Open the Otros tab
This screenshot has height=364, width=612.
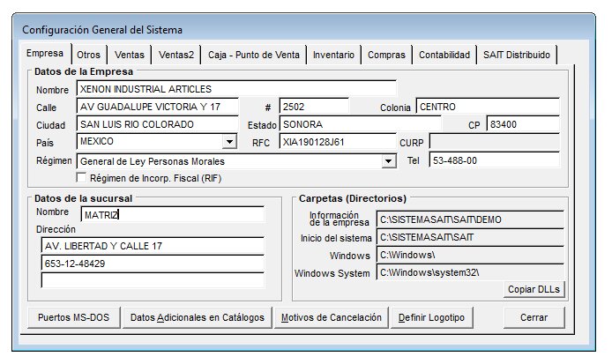88,55
